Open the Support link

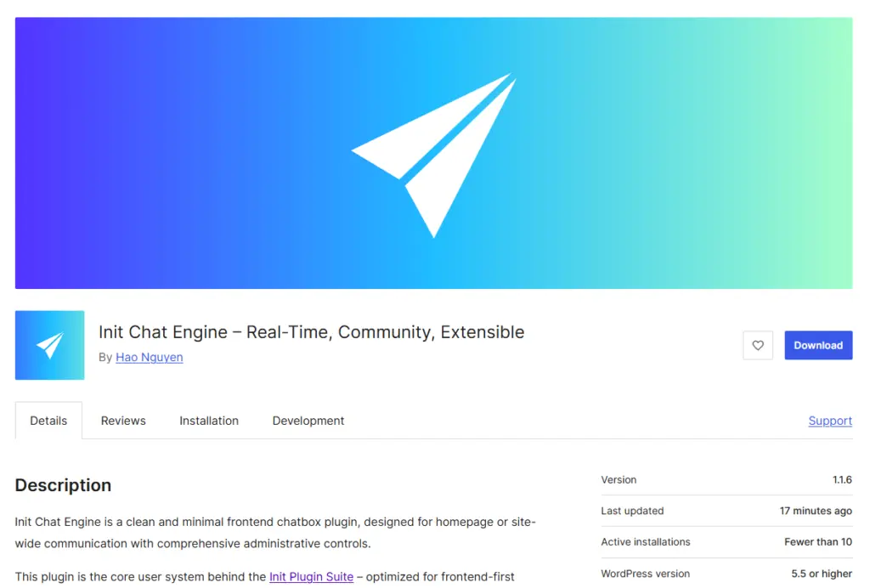(830, 421)
